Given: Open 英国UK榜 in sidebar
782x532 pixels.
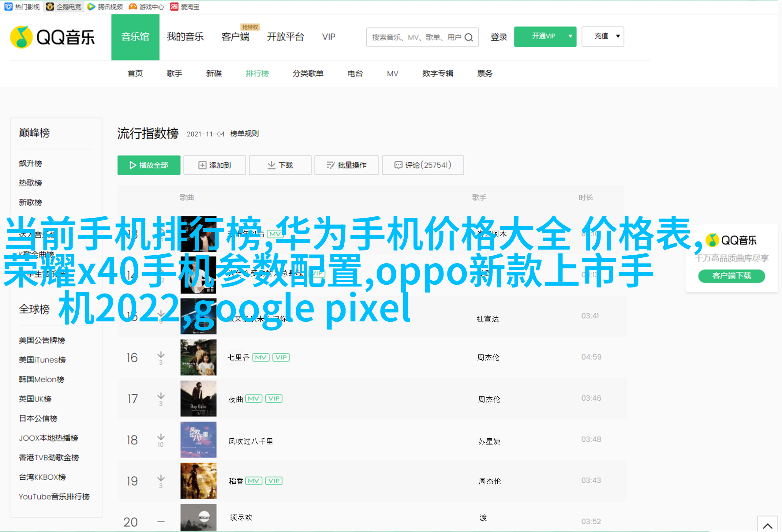Looking at the screenshot, I should click(x=35, y=399).
